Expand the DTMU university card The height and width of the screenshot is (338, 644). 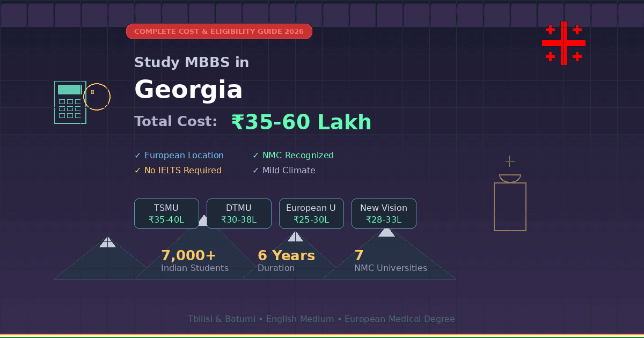pos(239,213)
